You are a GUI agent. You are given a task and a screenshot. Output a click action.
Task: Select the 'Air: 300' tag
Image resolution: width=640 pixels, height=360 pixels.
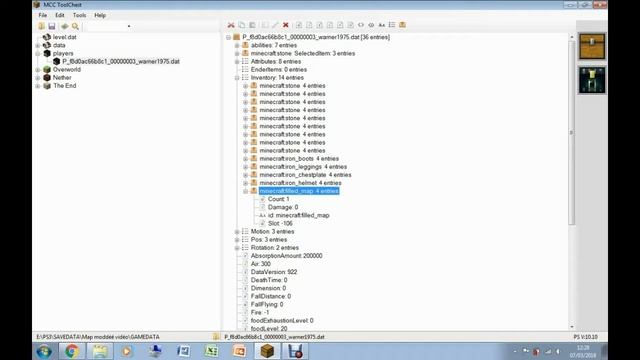[x=260, y=264]
